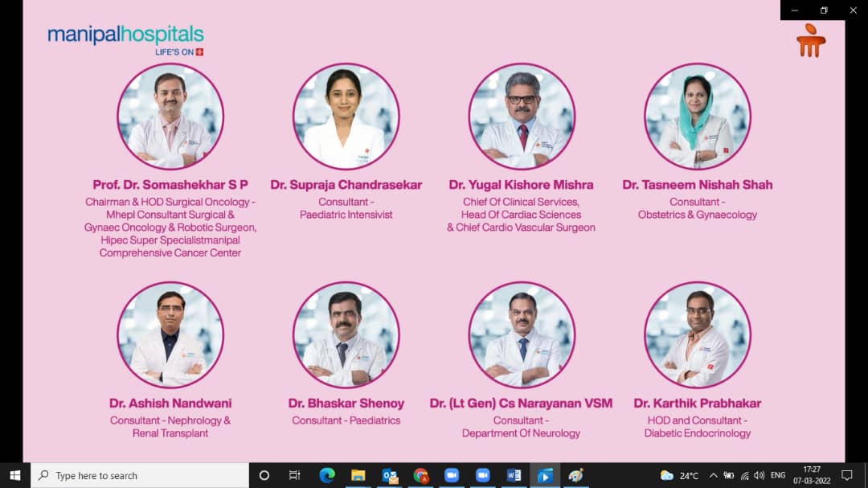This screenshot has width=868, height=488.
Task: Click the name 'Dr. Bhaskar Shenoy'
Action: tap(346, 404)
